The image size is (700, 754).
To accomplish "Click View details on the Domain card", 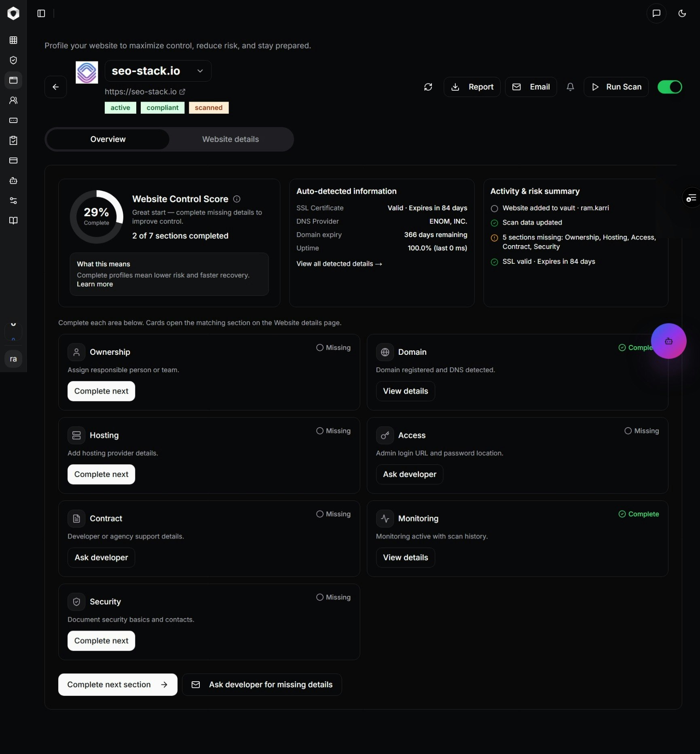I will click(x=406, y=391).
